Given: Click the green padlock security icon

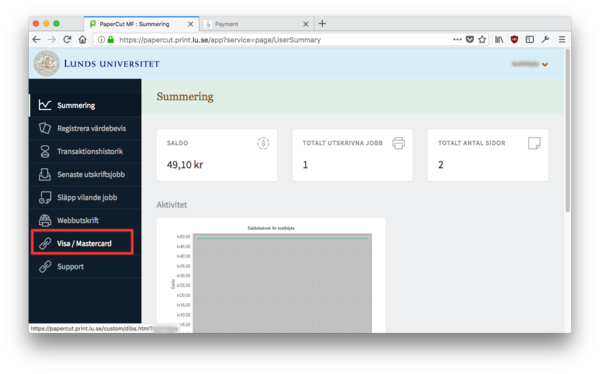Looking at the screenshot, I should [111, 39].
